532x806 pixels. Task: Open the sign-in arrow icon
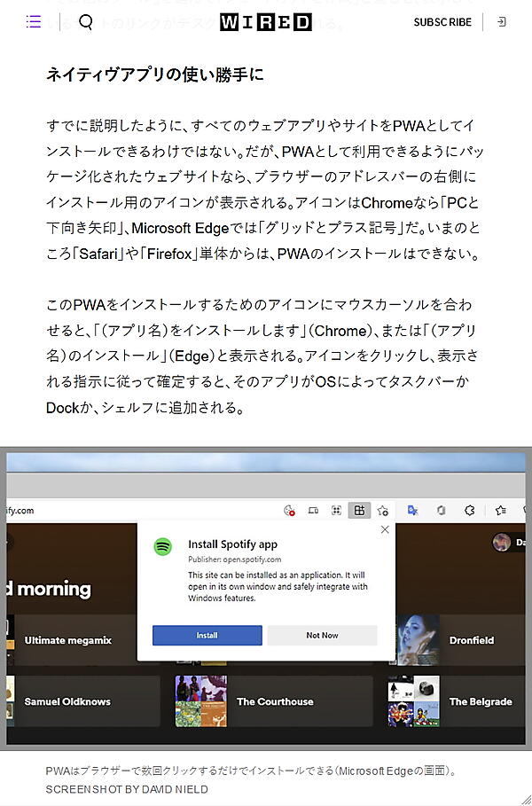[x=502, y=21]
